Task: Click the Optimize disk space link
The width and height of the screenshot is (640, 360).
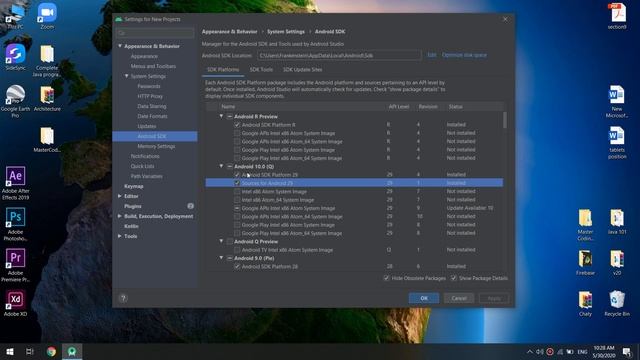Action: (464, 55)
